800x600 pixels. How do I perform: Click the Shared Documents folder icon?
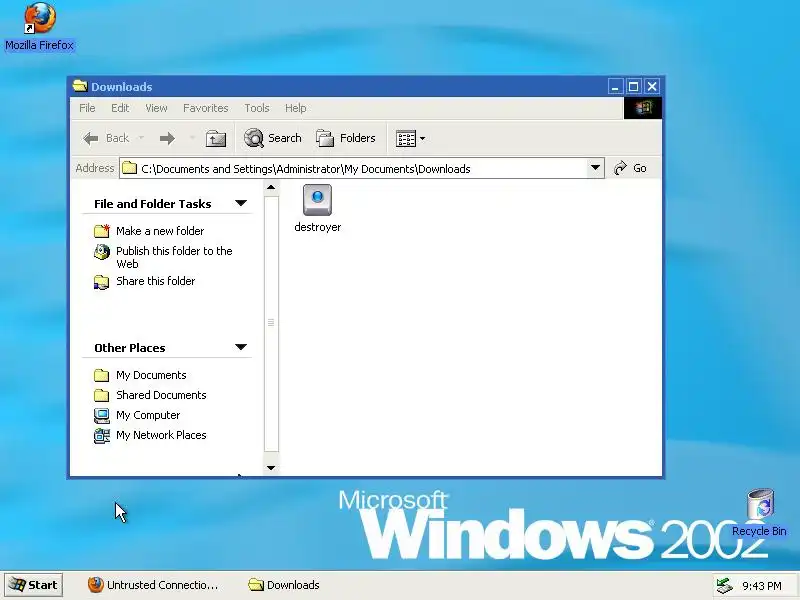[102, 395]
